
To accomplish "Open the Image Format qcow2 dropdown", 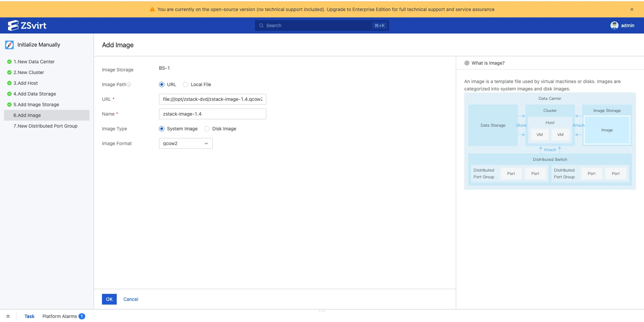I will (186, 143).
